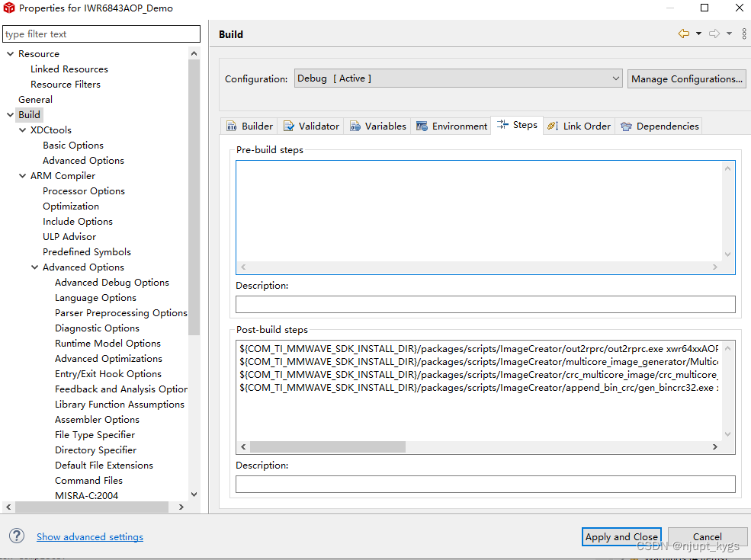Open Show advanced settings link
Image resolution: width=751 pixels, height=560 pixels.
(89, 536)
